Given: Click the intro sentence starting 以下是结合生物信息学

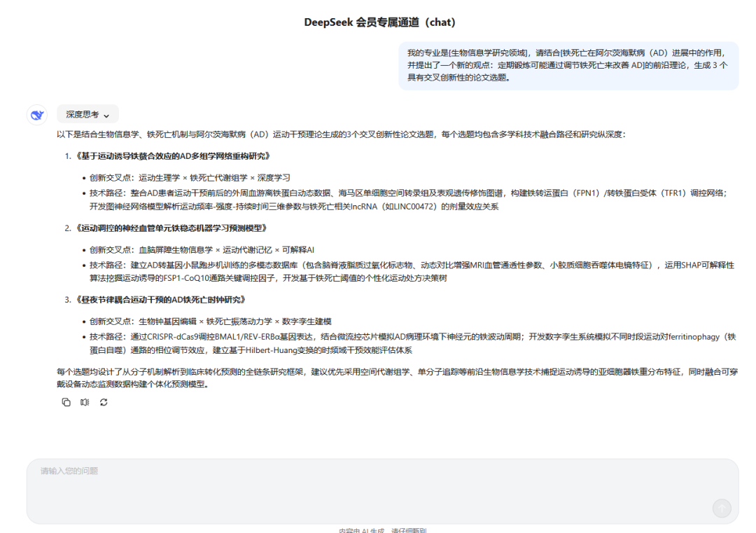Looking at the screenshot, I should pos(341,134).
